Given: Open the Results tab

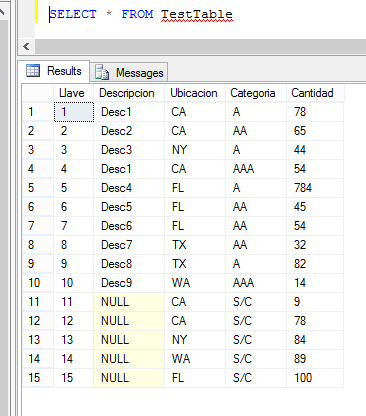Looking at the screenshot, I should point(54,71).
